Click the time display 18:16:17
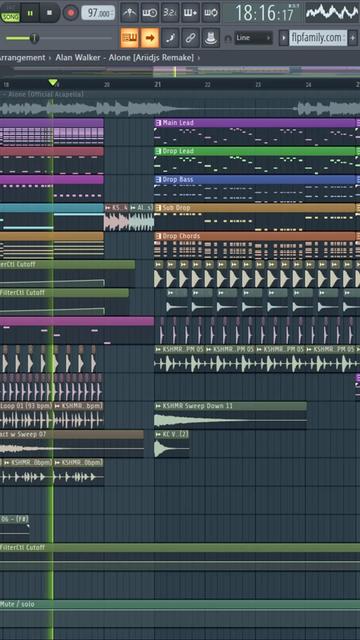Image resolution: width=360 pixels, height=640 pixels. pos(264,13)
